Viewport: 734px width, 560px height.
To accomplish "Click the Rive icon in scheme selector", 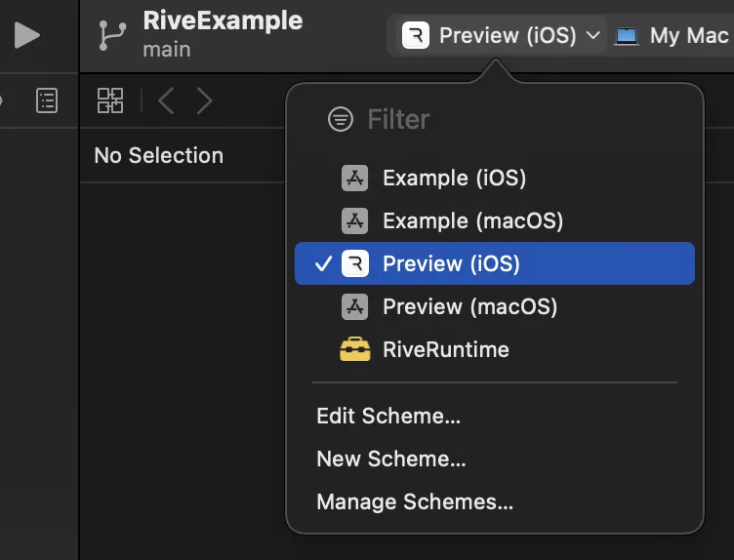I will point(415,35).
